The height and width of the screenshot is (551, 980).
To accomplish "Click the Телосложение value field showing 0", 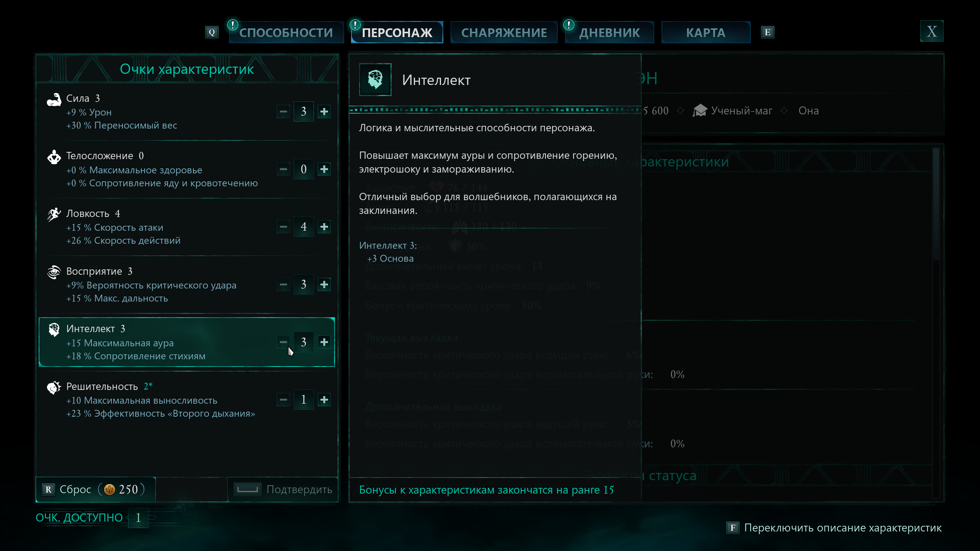I will (304, 169).
